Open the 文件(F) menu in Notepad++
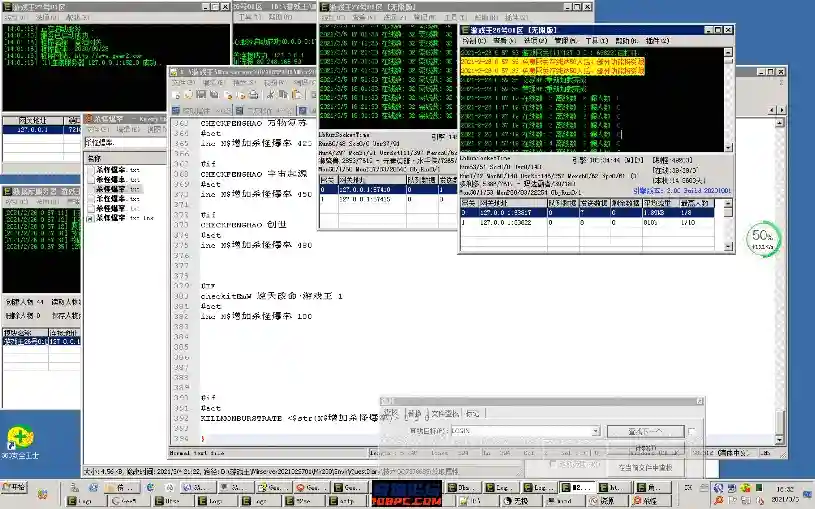Image resolution: width=815 pixels, height=509 pixels. coord(183,83)
